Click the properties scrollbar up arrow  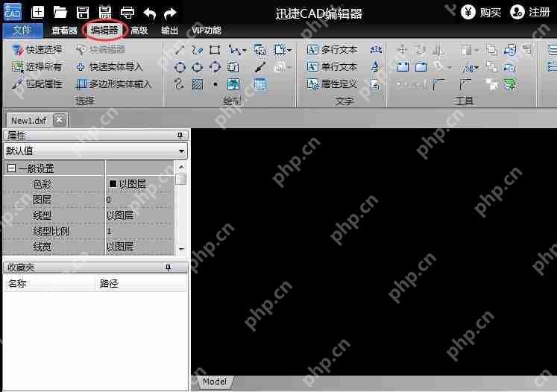(181, 166)
